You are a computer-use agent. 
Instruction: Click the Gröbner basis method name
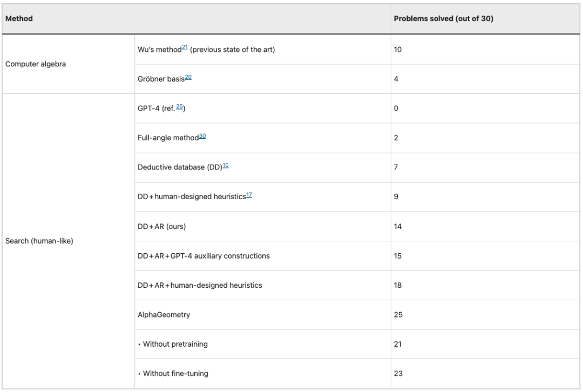(x=161, y=79)
